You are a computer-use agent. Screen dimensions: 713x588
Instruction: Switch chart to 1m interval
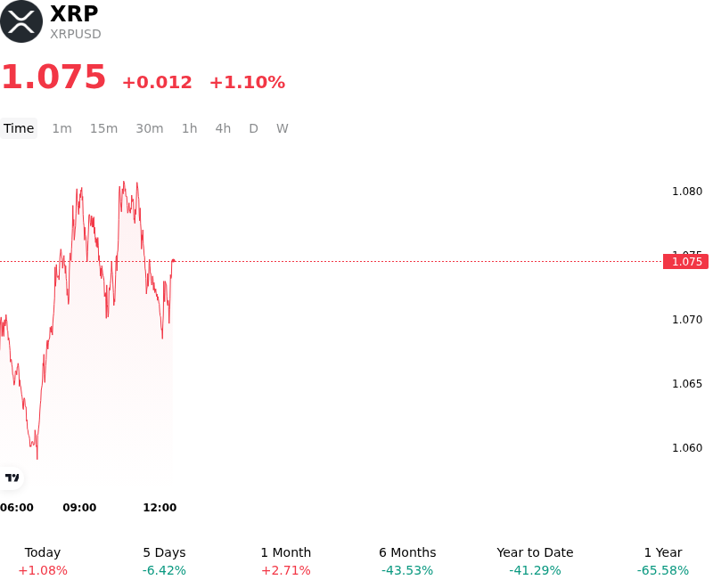[x=61, y=128]
